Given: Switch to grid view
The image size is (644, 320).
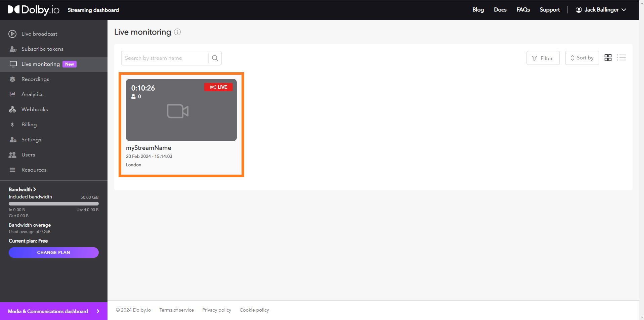Looking at the screenshot, I should [608, 58].
